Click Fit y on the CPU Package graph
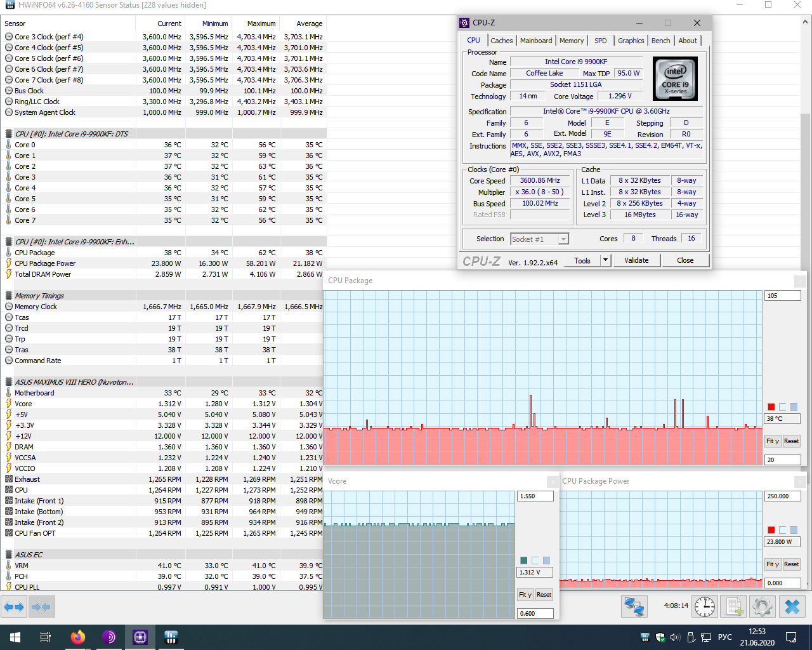 [772, 441]
